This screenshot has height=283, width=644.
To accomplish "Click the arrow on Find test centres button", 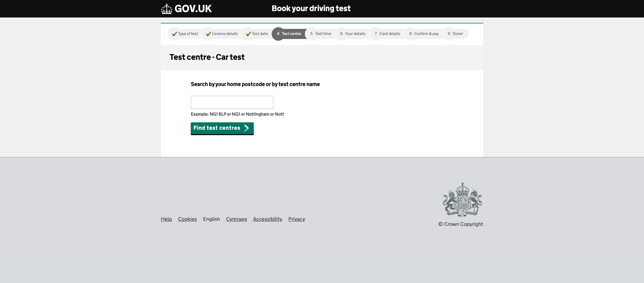I will point(246,128).
